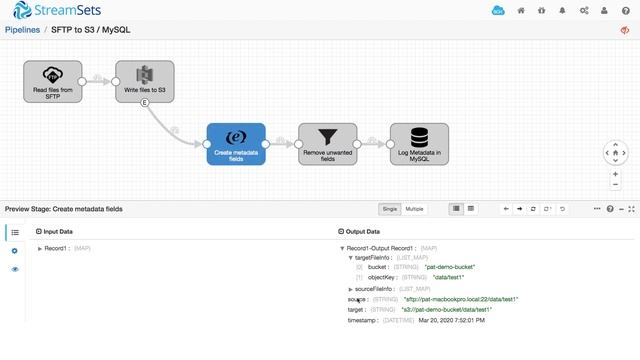Click the bucket value "pat-demo-bucket"

click(x=449, y=267)
